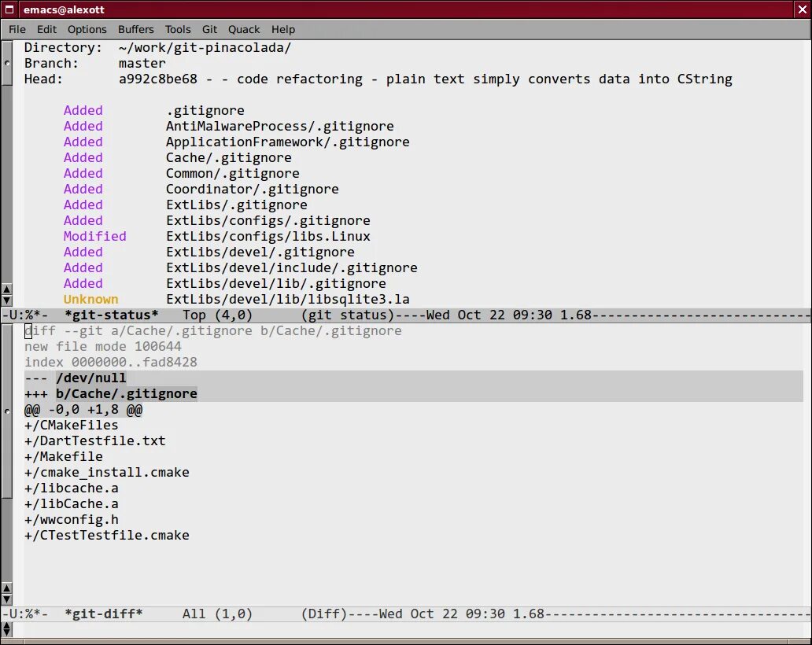812x645 pixels.
Task: Open the Quack menu
Action: (244, 30)
